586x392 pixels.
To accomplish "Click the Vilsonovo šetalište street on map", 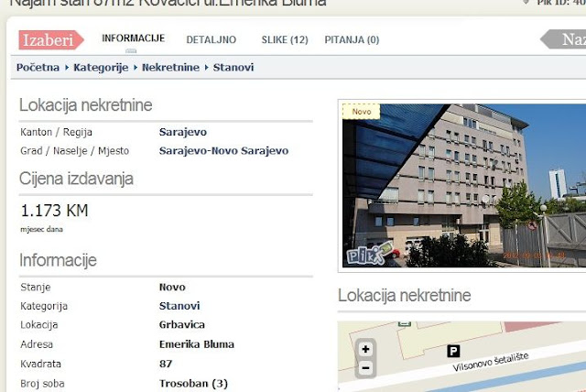I will [491, 362].
